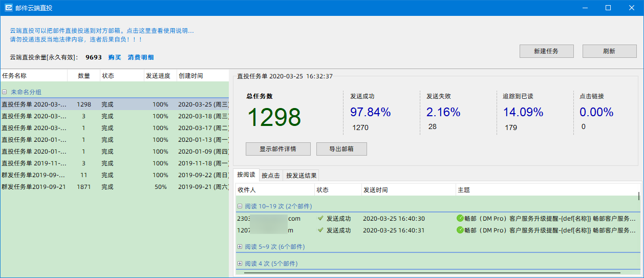Open the 消费明细 link
The width and height of the screenshot is (644, 278).
pyautogui.click(x=141, y=57)
